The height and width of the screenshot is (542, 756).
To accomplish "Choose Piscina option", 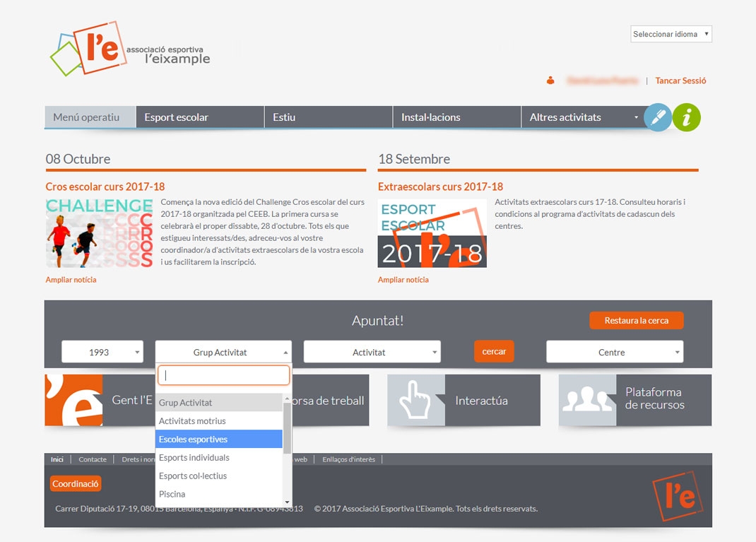I will tap(219, 494).
